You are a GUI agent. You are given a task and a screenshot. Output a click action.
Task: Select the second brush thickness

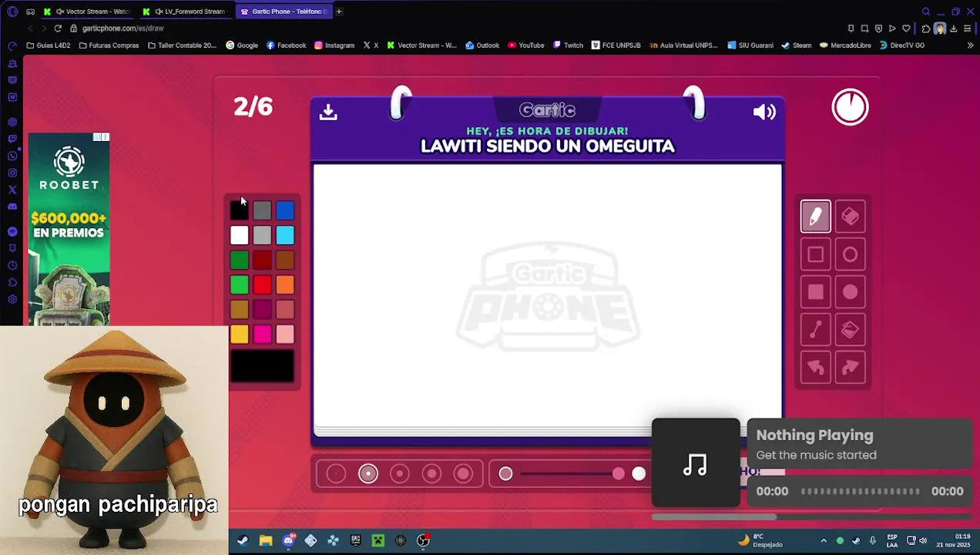[368, 474]
